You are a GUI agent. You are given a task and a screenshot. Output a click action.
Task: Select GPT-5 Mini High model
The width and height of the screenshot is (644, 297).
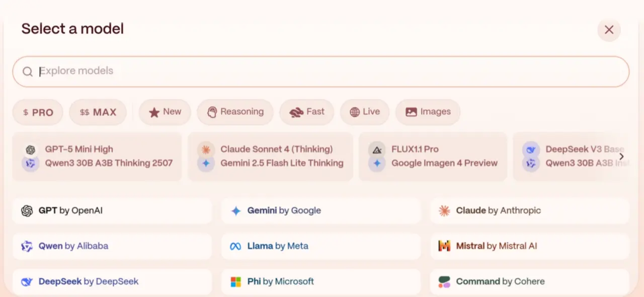point(79,150)
